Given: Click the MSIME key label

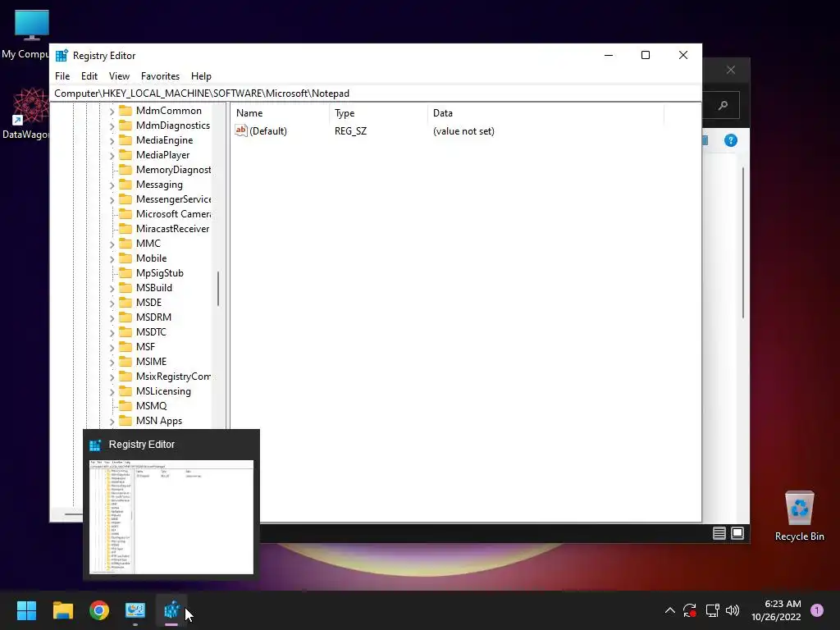Looking at the screenshot, I should [151, 362].
